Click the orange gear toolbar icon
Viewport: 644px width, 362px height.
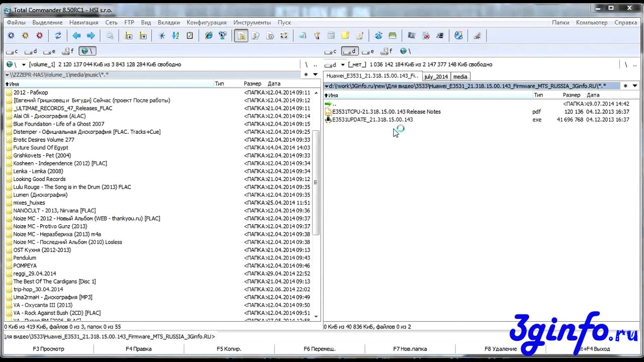tap(25, 36)
